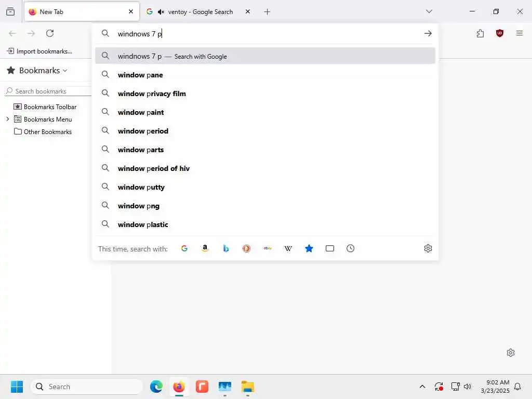Open notifications bell icon
This screenshot has width=532, height=399.
(517, 387)
